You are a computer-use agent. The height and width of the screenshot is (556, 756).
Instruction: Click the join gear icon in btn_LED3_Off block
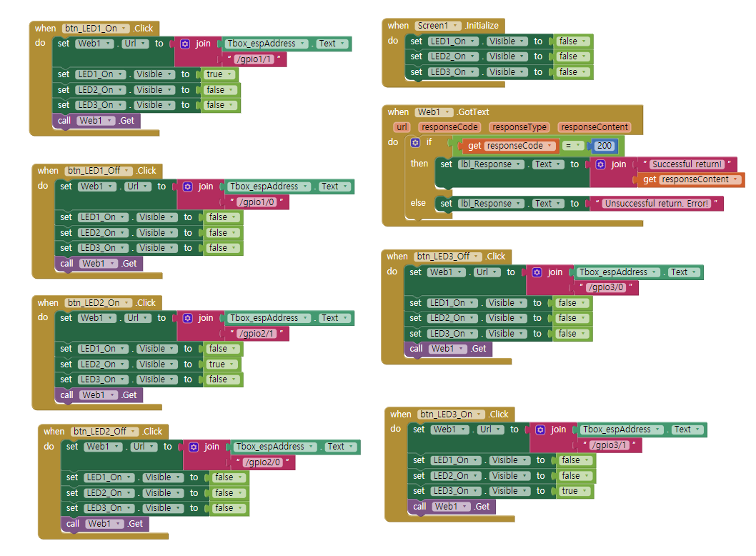pyautogui.click(x=537, y=272)
